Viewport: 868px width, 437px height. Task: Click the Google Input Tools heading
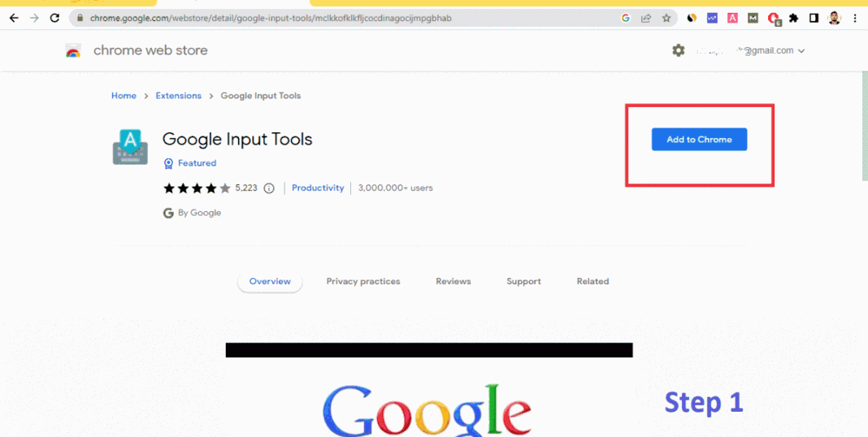(x=237, y=139)
